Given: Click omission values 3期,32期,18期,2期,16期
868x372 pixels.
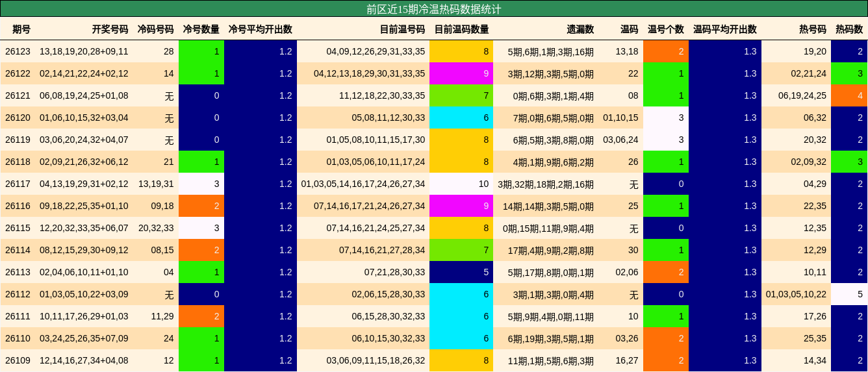Looking at the screenshot, I should 546,184.
